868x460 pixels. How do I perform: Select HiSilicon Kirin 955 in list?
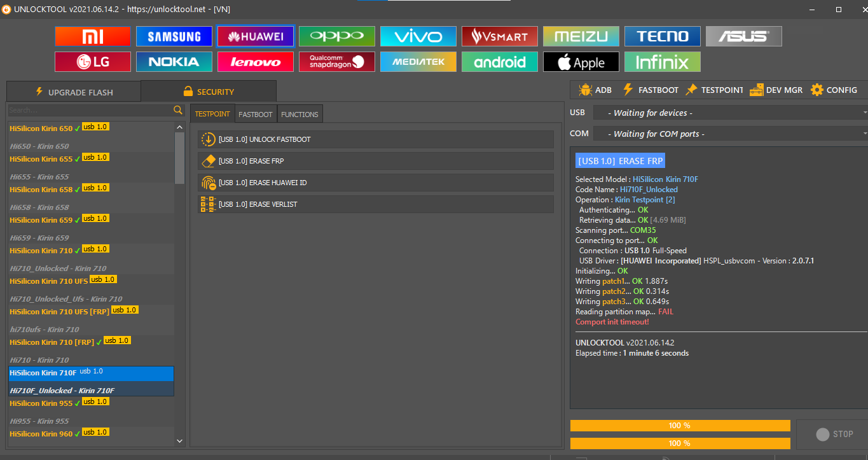pyautogui.click(x=91, y=403)
